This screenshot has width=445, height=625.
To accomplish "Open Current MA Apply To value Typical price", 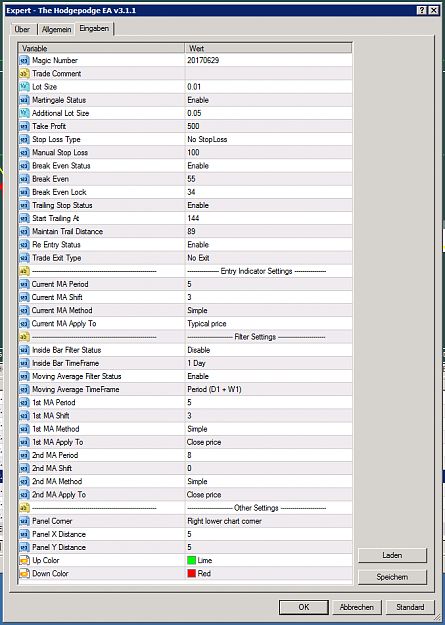I will tap(207, 324).
